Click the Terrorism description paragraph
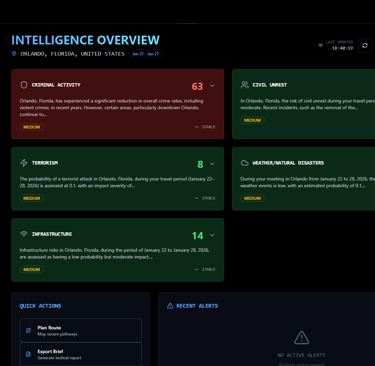This screenshot has height=366, width=375. pyautogui.click(x=117, y=182)
